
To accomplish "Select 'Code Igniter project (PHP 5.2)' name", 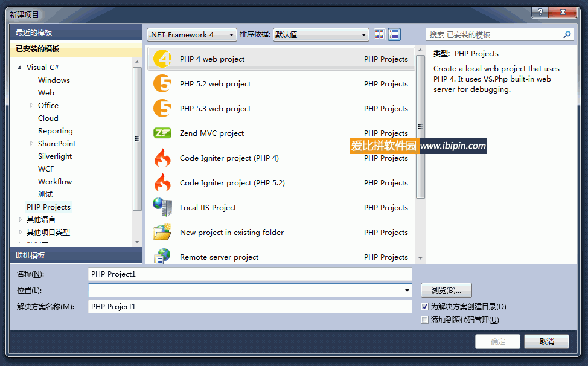I will [x=232, y=182].
